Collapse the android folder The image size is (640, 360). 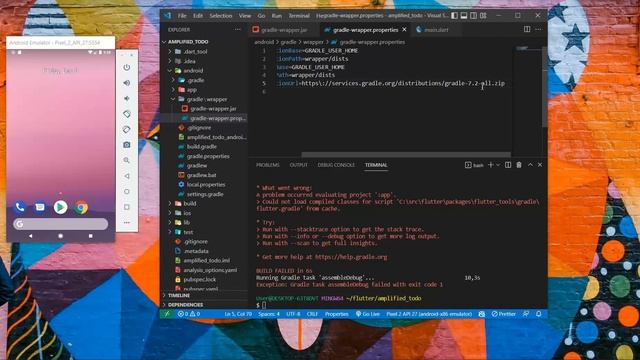click(170, 70)
